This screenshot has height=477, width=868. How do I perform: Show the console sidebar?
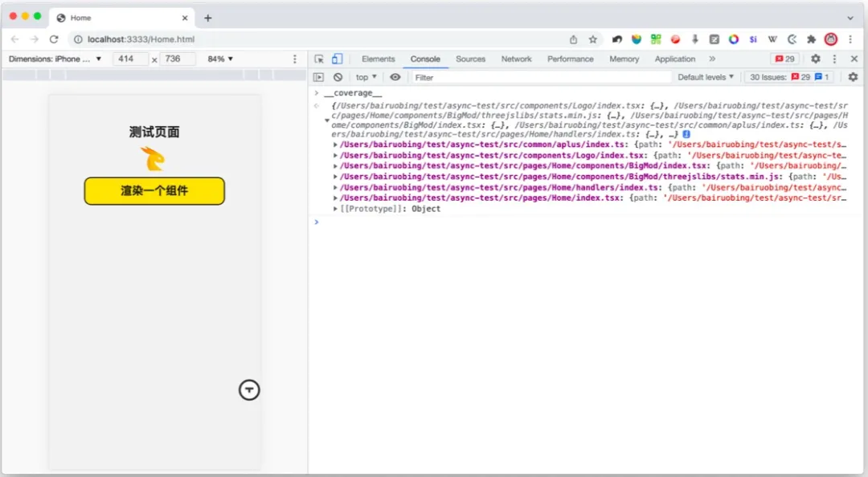(318, 77)
